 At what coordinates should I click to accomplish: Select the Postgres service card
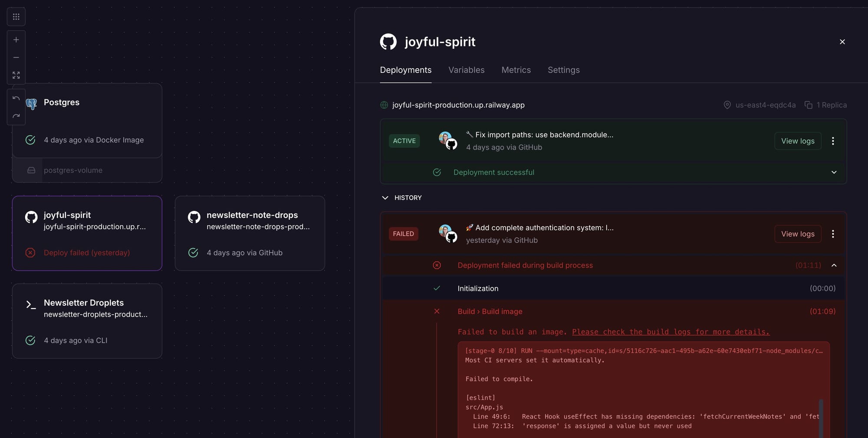pos(87,121)
